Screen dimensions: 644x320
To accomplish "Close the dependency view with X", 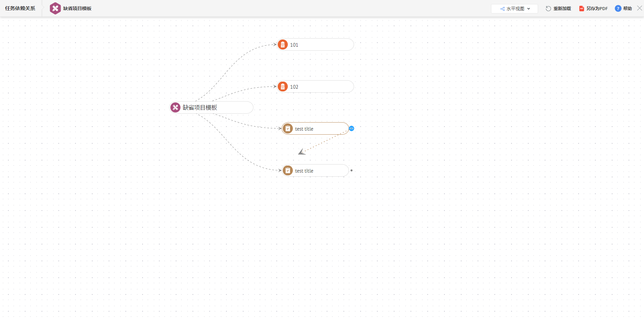I will (640, 8).
